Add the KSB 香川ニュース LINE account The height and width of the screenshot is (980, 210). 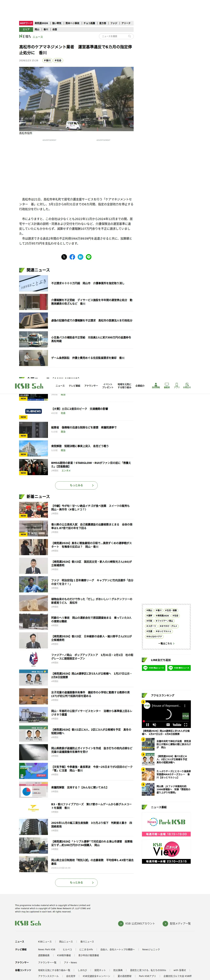179,668
